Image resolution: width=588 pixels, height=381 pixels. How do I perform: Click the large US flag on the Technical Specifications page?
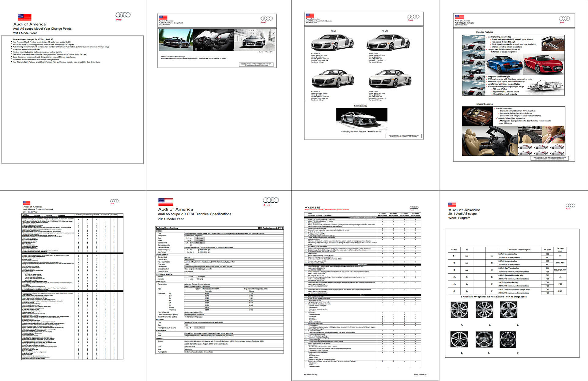[166, 202]
